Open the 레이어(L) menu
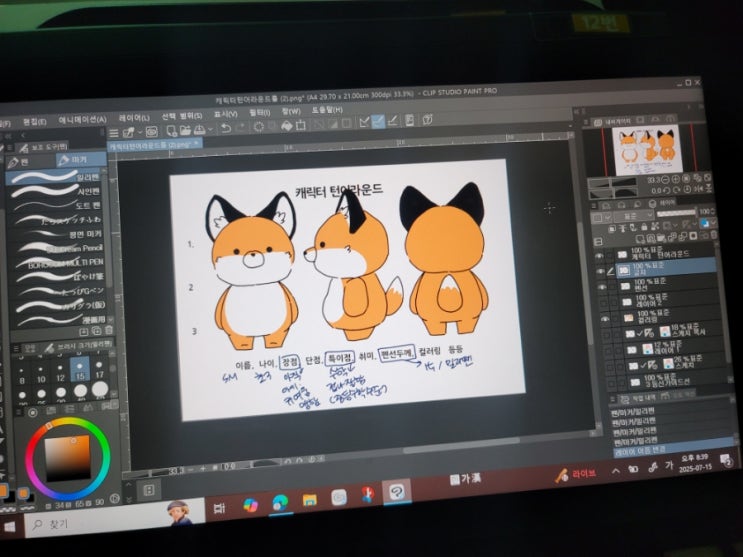 click(135, 117)
